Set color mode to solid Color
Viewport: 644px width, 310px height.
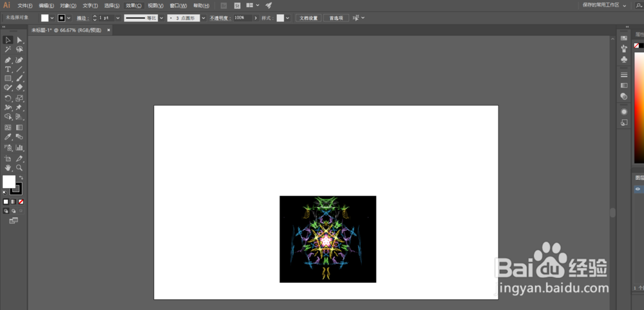pos(6,202)
